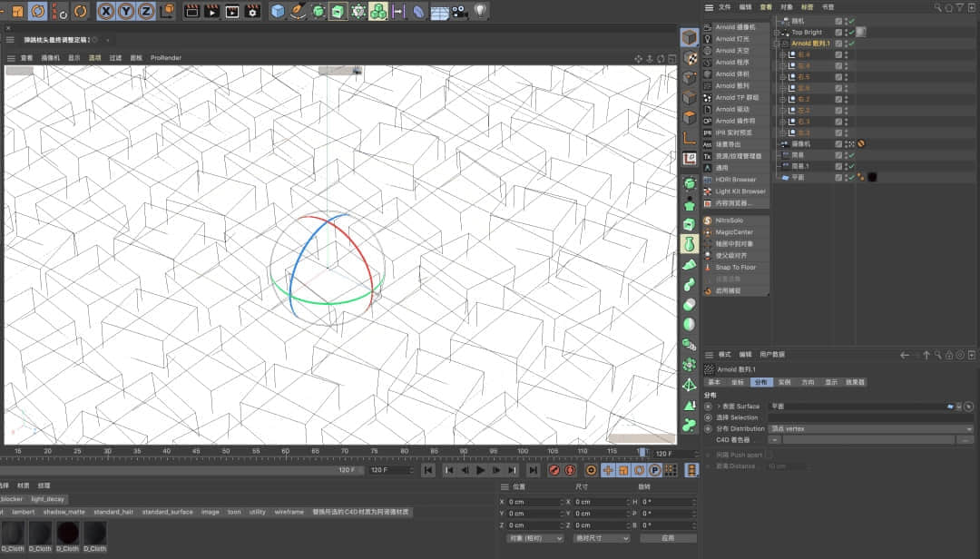Open the cube primitive tool
The width and height of the screenshot is (980, 559).
click(x=278, y=12)
